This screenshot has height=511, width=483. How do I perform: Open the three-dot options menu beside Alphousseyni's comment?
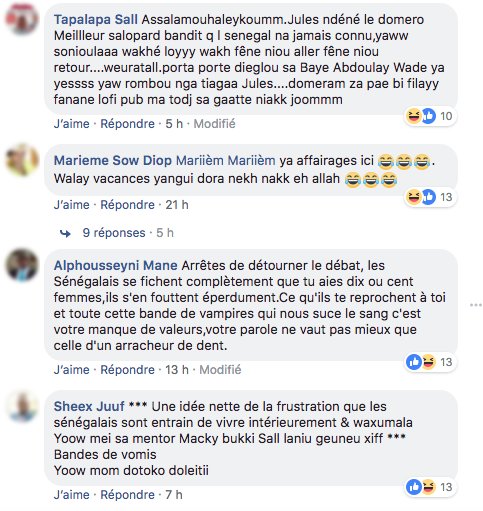476,305
